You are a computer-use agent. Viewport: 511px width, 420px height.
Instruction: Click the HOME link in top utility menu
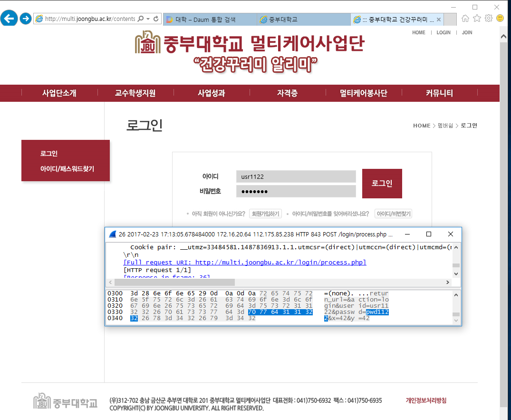418,33
